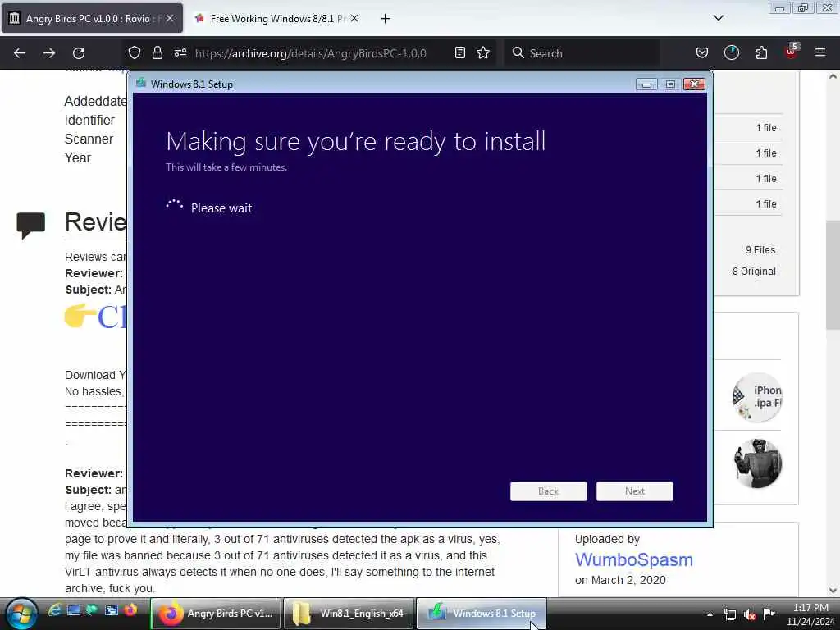Screen dimensions: 840x630
Task: Click the 'Identifier' metadata label
Action: point(89,120)
